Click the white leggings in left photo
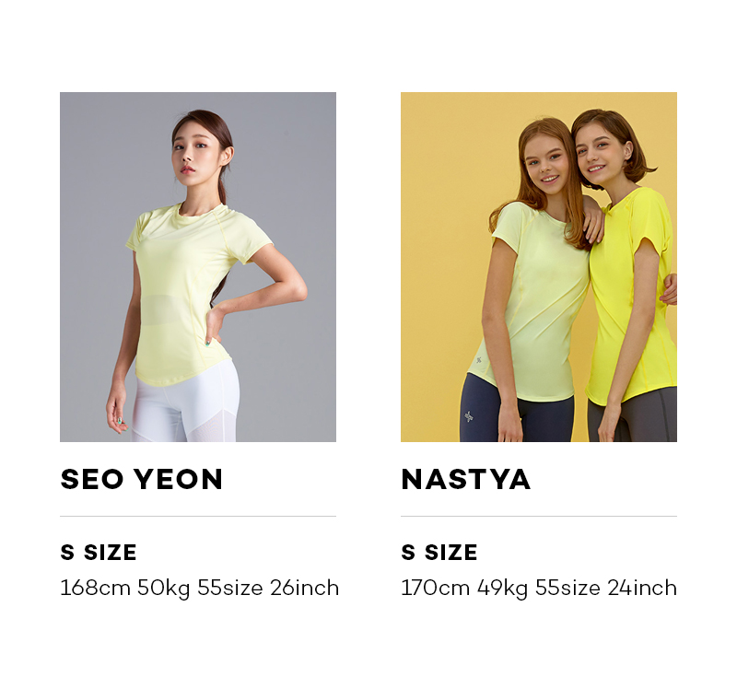Image resolution: width=737 pixels, height=700 pixels. pyautogui.click(x=186, y=404)
